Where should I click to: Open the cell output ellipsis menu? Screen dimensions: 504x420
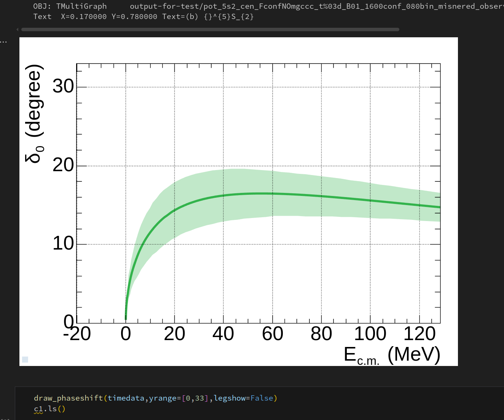point(3,42)
